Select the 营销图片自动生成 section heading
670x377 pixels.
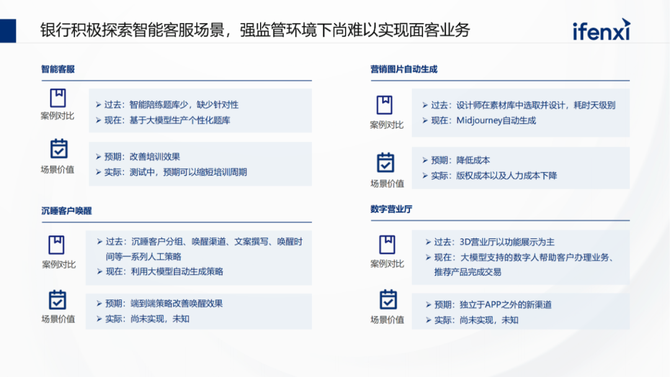(404, 69)
